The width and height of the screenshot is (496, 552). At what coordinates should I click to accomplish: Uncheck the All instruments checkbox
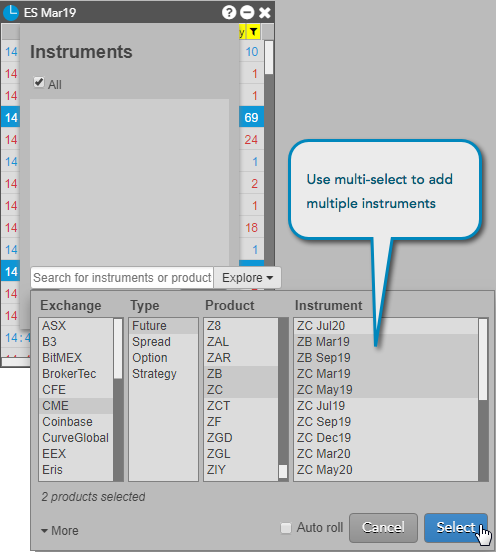[x=39, y=82]
